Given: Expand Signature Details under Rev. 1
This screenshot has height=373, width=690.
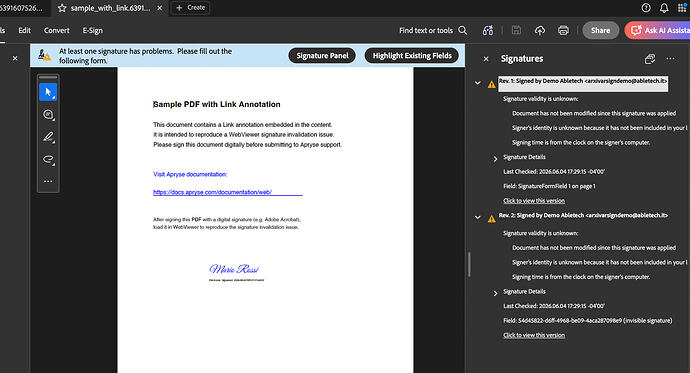Looking at the screenshot, I should (495, 158).
